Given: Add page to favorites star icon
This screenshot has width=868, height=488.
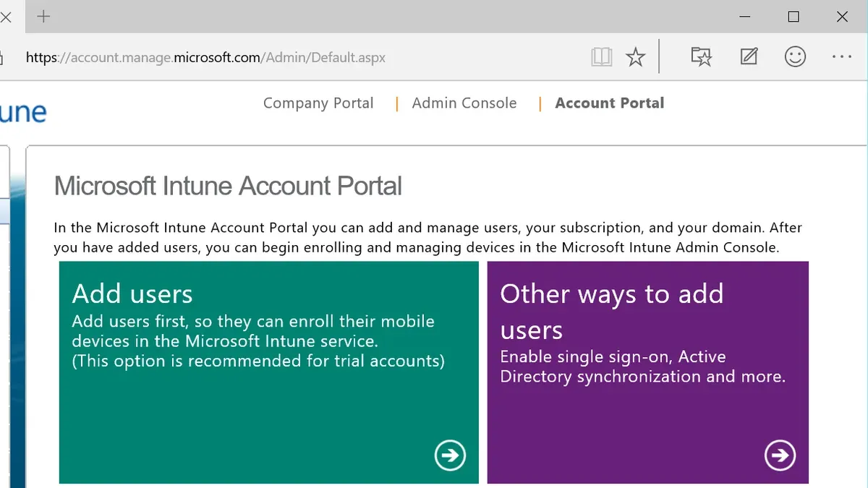Looking at the screenshot, I should [x=635, y=57].
